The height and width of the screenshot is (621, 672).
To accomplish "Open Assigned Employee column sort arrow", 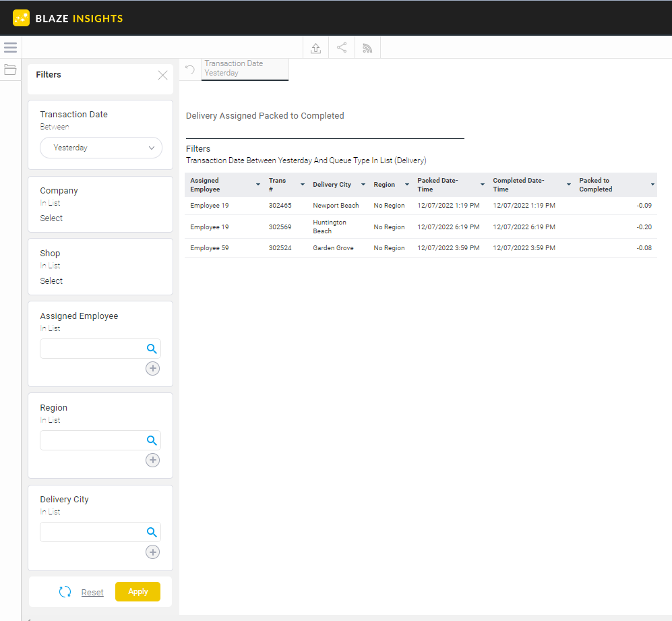I will (x=258, y=185).
